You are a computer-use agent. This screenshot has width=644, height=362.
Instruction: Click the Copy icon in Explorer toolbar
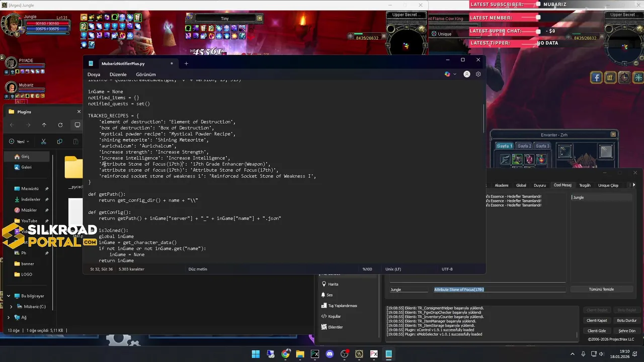60,142
